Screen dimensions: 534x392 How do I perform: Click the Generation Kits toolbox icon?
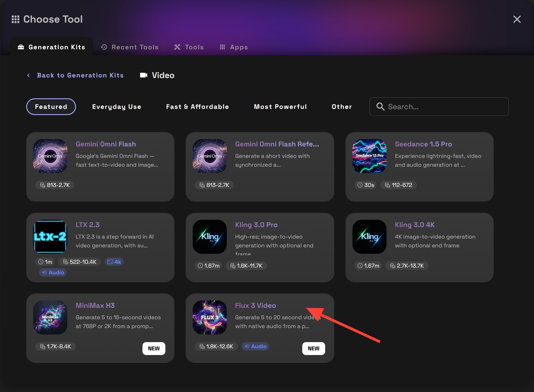pyautogui.click(x=21, y=47)
